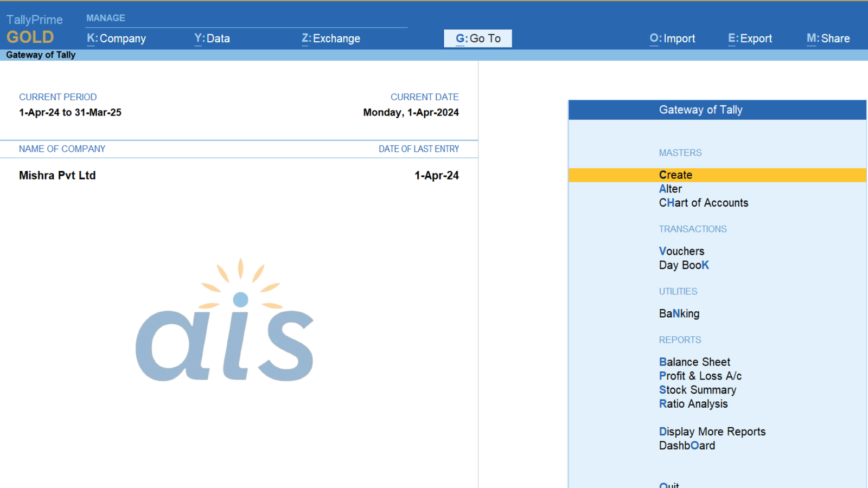Open Banking utilities
Image resolution: width=868 pixels, height=488 pixels.
click(x=679, y=314)
